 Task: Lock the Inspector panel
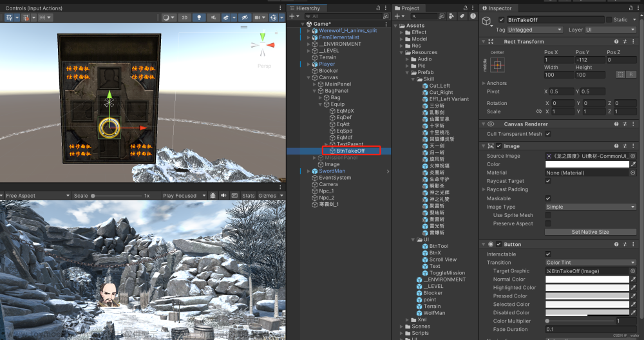(631, 8)
